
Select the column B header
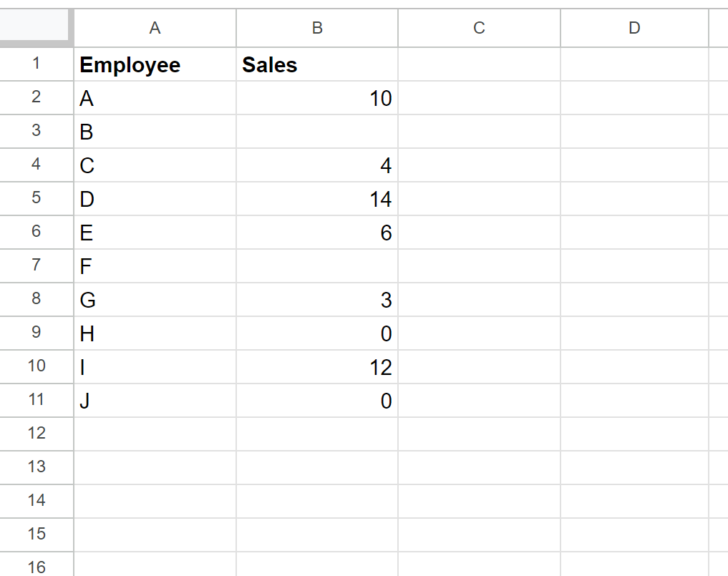pyautogui.click(x=317, y=28)
